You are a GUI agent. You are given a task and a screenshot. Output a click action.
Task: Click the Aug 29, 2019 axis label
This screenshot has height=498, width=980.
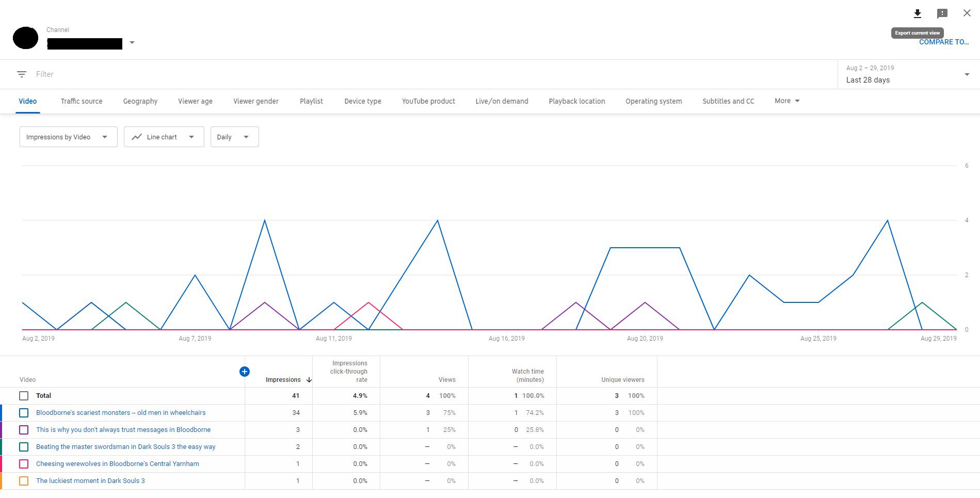coord(939,339)
